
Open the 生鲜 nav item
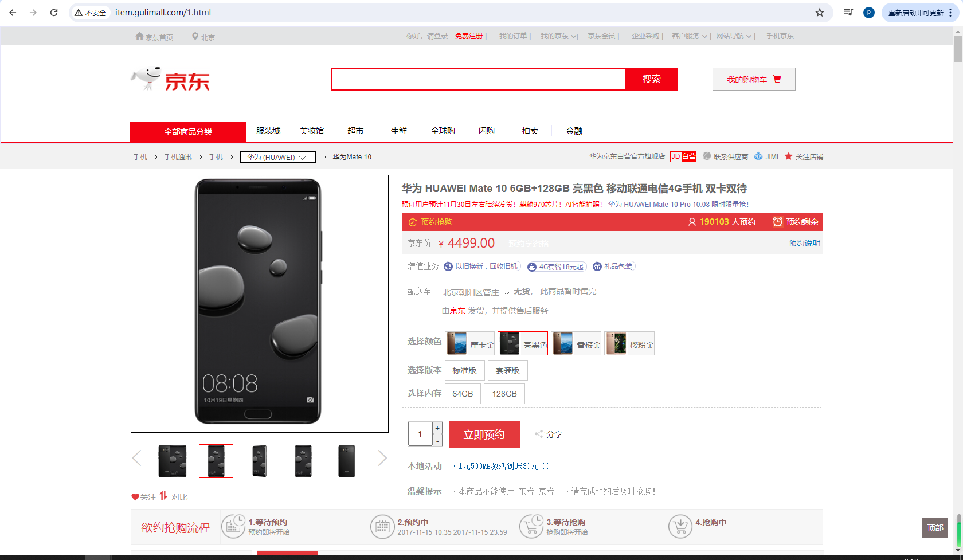click(399, 131)
